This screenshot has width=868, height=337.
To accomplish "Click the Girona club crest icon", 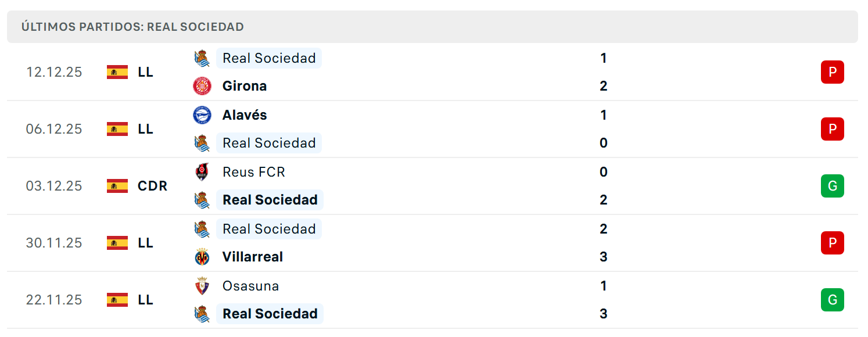I will [x=202, y=86].
